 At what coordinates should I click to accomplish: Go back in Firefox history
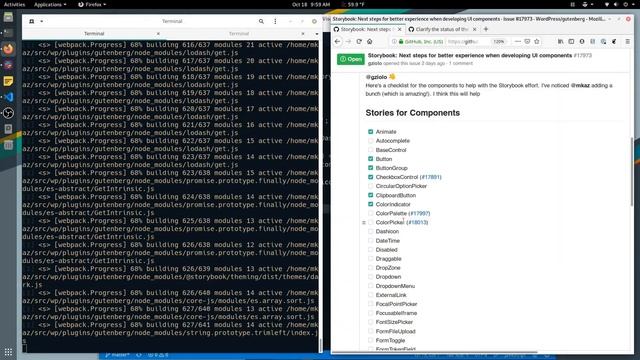pos(338,41)
